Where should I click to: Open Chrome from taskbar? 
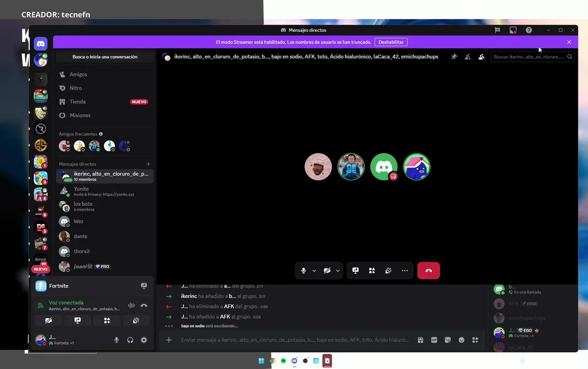(272, 361)
